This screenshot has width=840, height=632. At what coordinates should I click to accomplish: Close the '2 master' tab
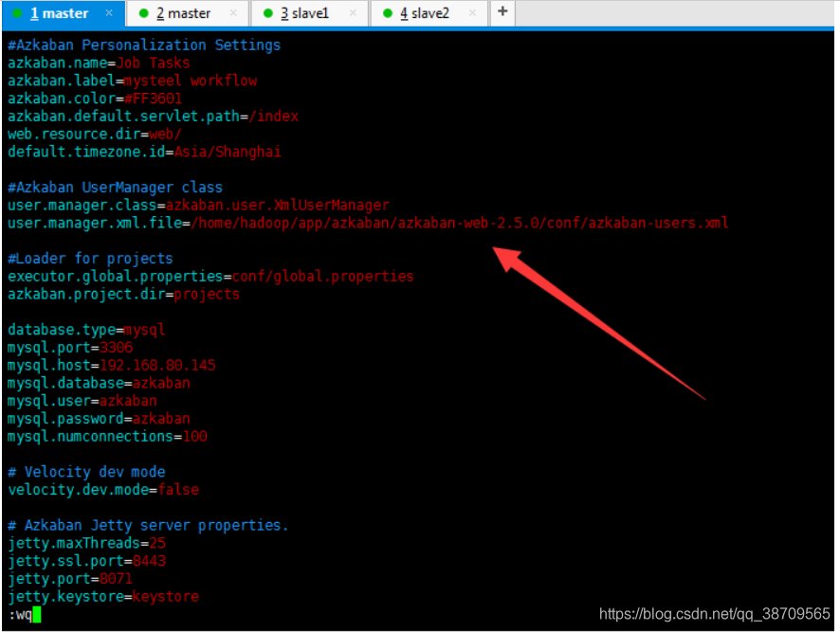point(233,13)
